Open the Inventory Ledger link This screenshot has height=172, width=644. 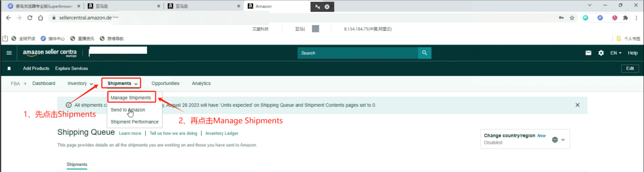tap(222, 133)
